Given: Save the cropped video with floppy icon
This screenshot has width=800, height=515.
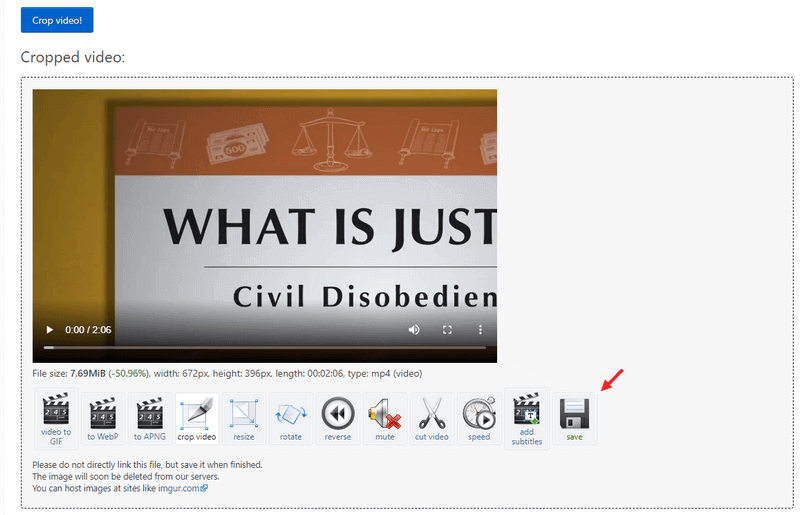Looking at the screenshot, I should [574, 419].
